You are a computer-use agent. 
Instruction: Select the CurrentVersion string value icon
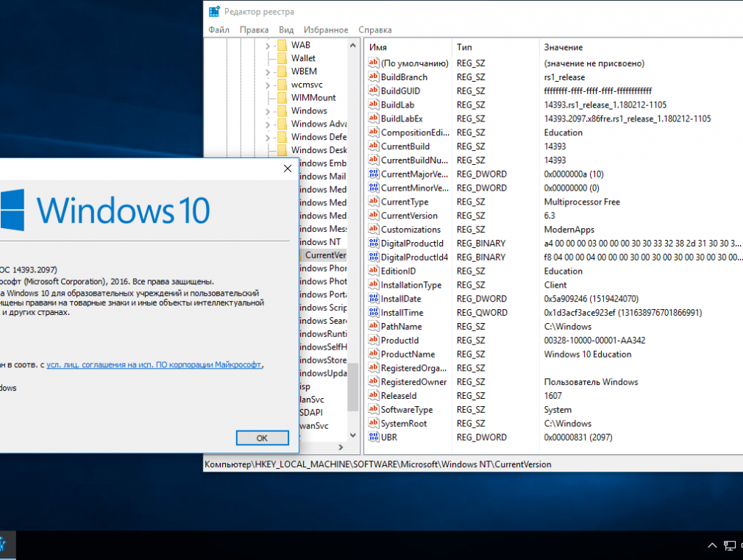tap(374, 215)
